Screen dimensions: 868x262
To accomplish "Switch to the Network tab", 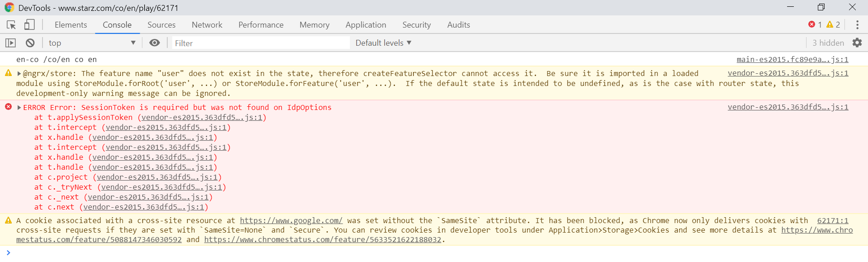I will tap(207, 25).
